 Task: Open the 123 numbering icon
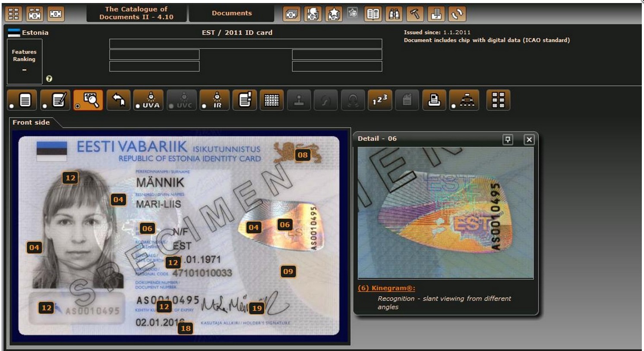(x=380, y=100)
